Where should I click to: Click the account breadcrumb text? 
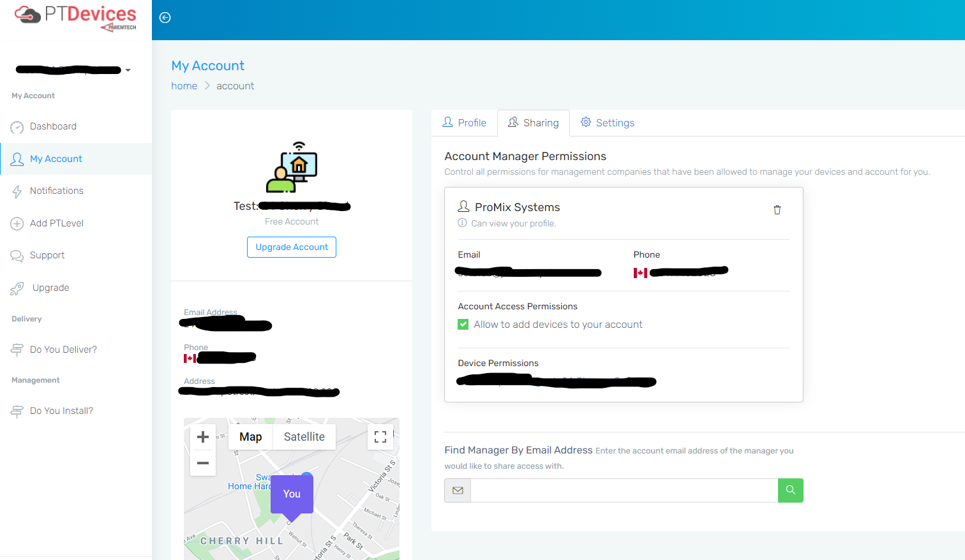coord(235,86)
